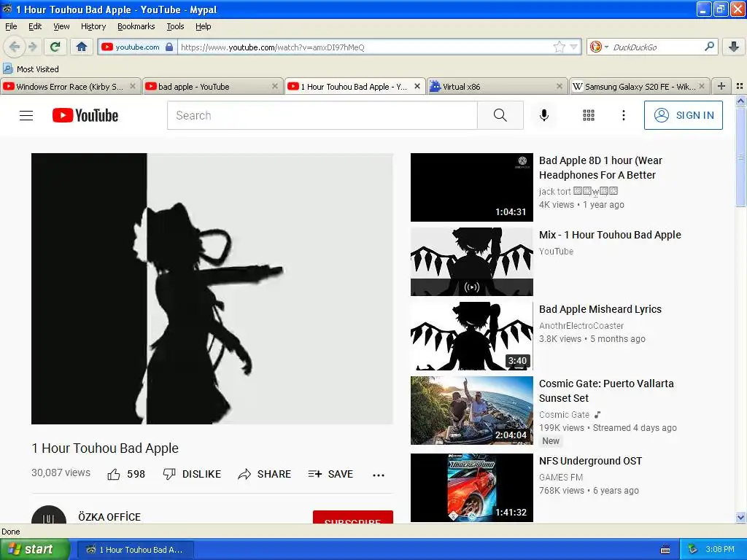Open Cosmic Gate Puerto Vallarta thumbnail
The height and width of the screenshot is (560, 747).
pos(472,411)
